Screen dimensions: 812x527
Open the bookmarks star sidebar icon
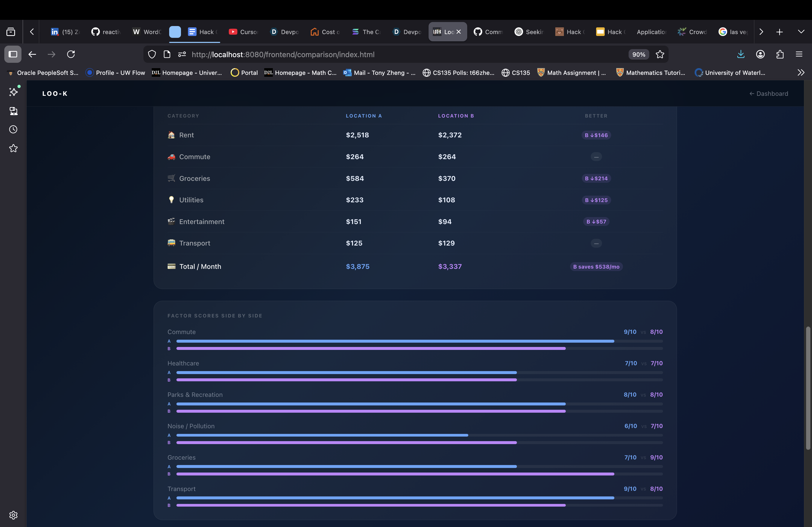(x=13, y=148)
